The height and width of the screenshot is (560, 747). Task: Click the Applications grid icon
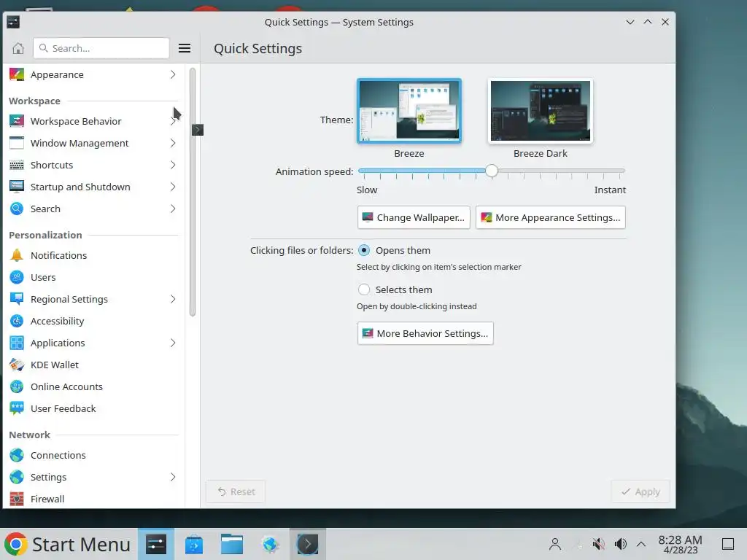click(17, 343)
